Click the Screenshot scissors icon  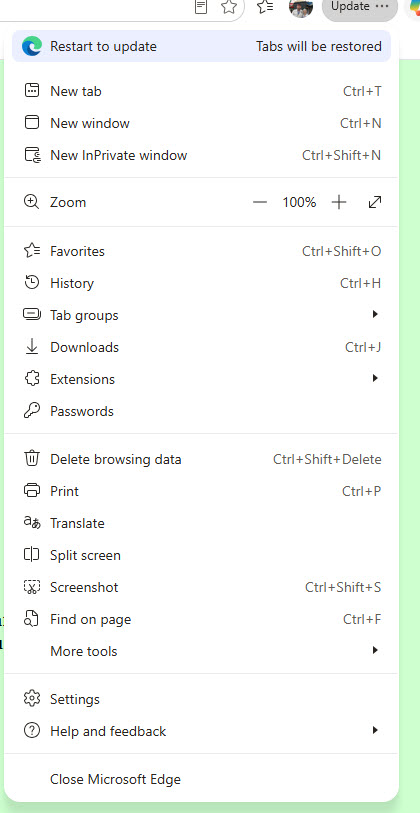(x=32, y=587)
